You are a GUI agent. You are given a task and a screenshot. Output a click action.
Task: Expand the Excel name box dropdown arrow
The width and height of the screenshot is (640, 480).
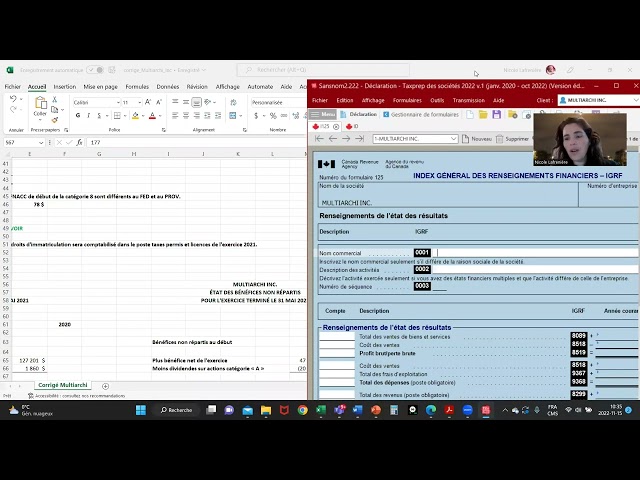41,142
